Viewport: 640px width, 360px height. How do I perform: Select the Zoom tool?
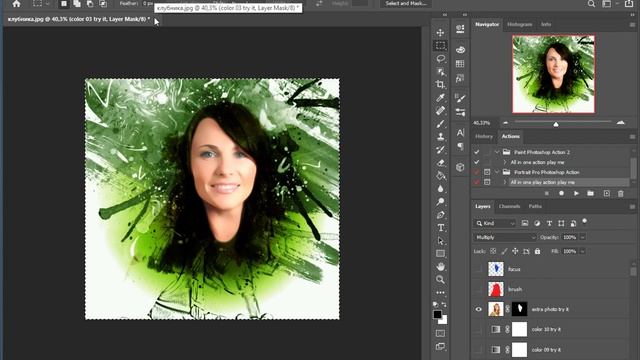click(x=440, y=280)
